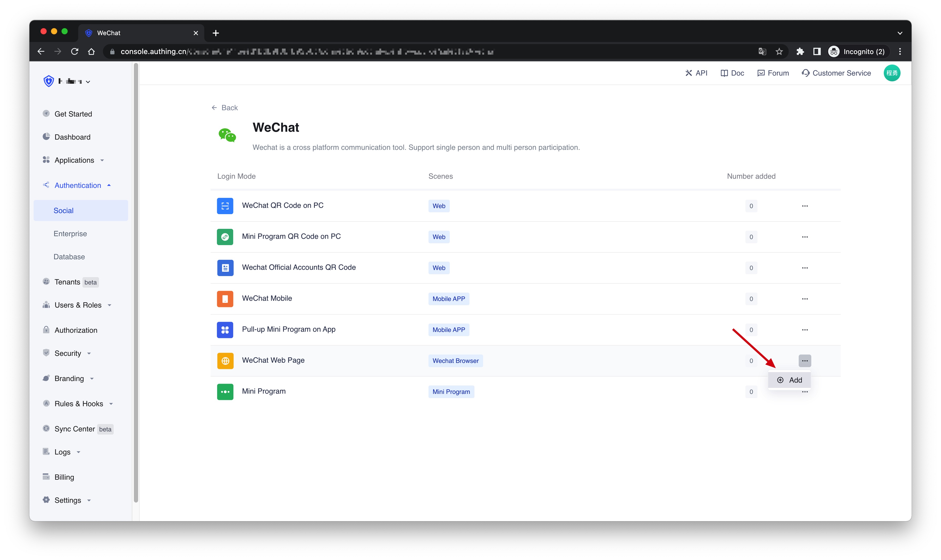Click the Authing shield logo in sidebar

coord(48,81)
